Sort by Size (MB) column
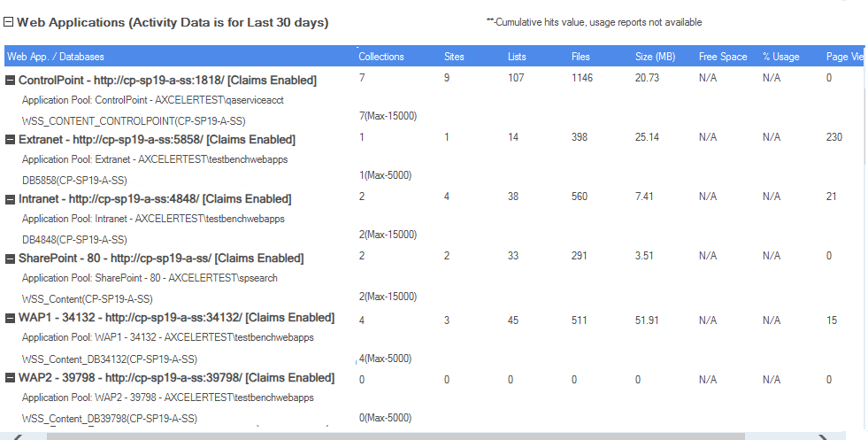868x440 pixels. pos(655,57)
